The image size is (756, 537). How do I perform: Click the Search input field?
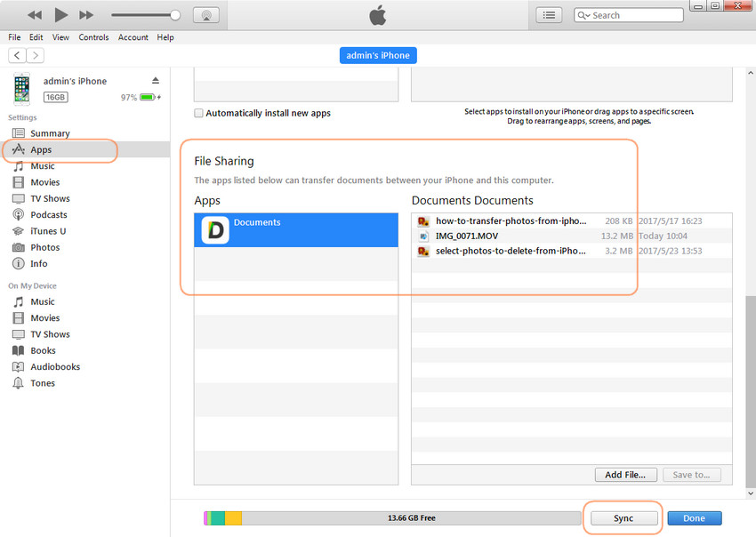(629, 15)
